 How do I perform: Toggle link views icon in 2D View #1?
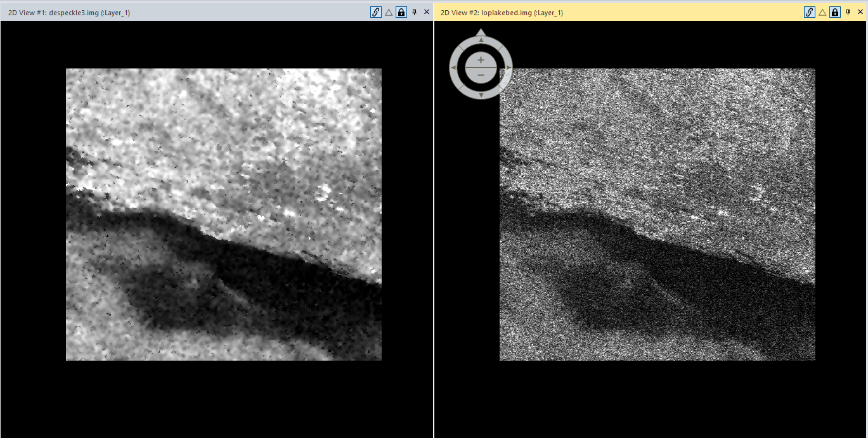tap(376, 12)
